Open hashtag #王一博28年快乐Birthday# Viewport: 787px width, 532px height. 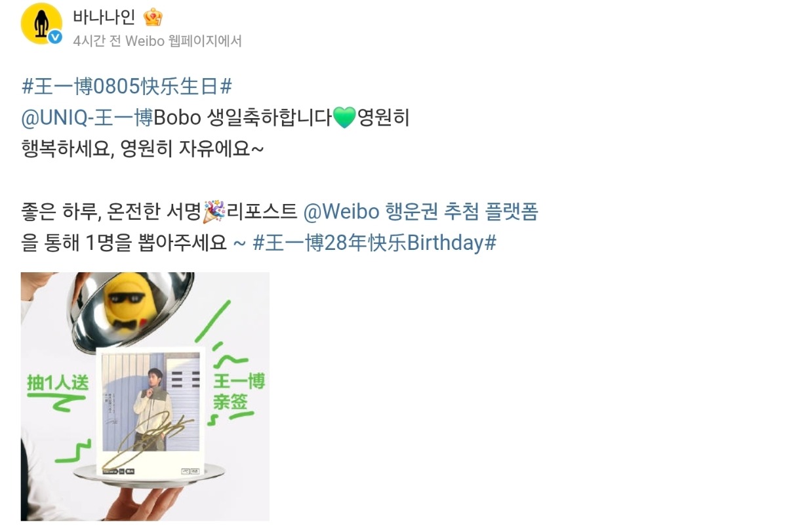click(374, 243)
